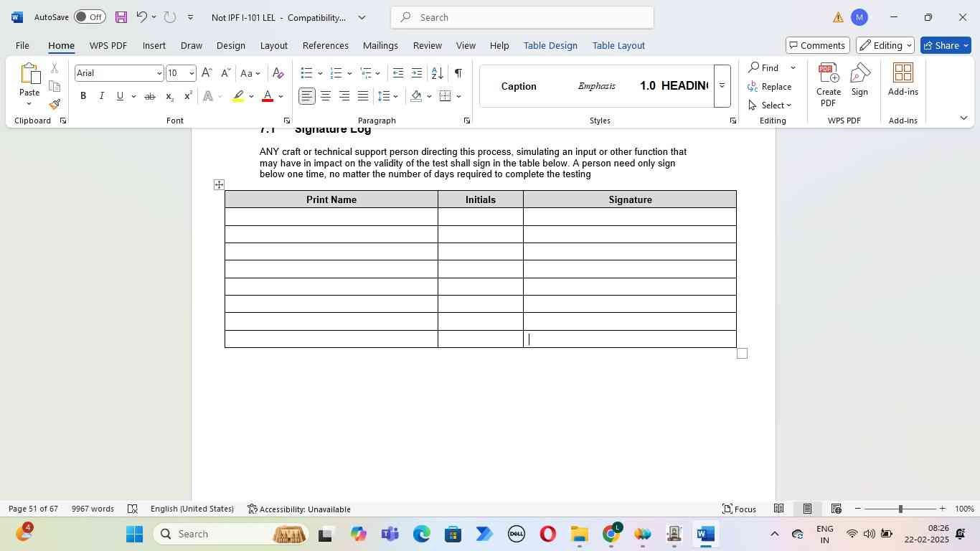The width and height of the screenshot is (980, 551).
Task: Increase paragraph indent
Action: (417, 73)
